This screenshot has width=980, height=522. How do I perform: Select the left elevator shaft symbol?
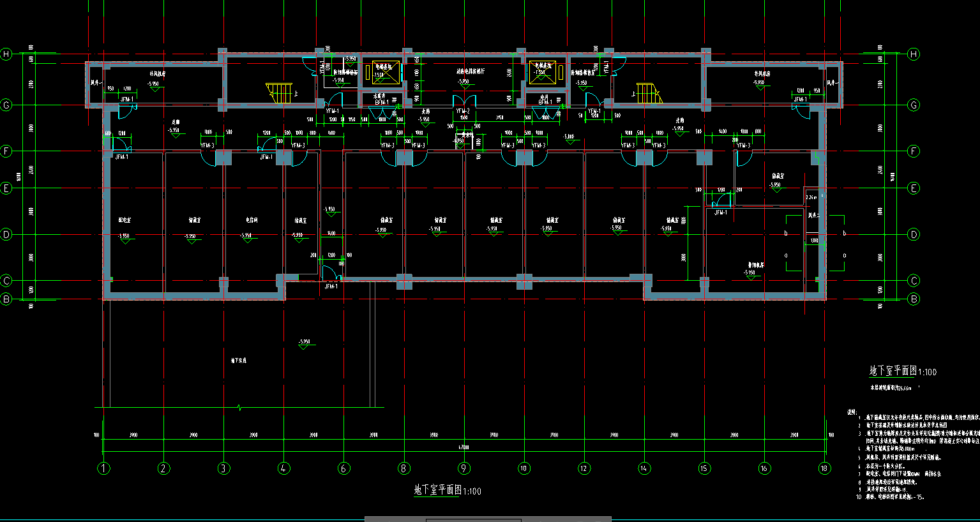pyautogui.click(x=386, y=71)
